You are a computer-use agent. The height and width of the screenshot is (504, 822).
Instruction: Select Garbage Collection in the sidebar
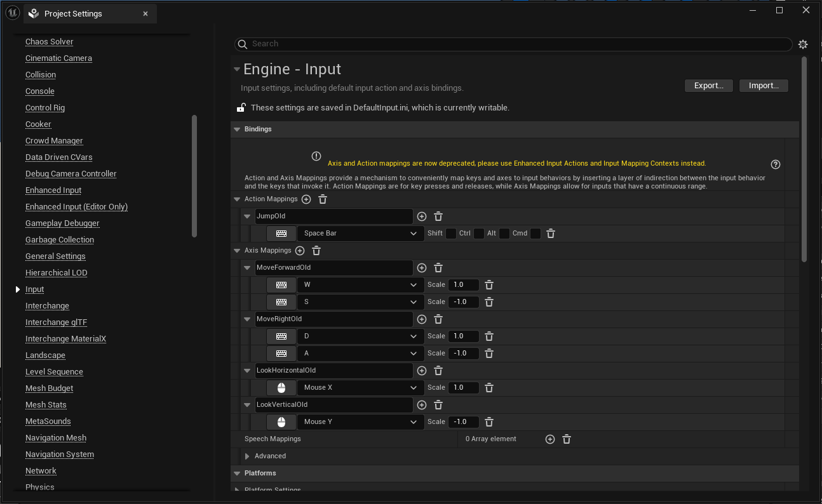click(60, 240)
